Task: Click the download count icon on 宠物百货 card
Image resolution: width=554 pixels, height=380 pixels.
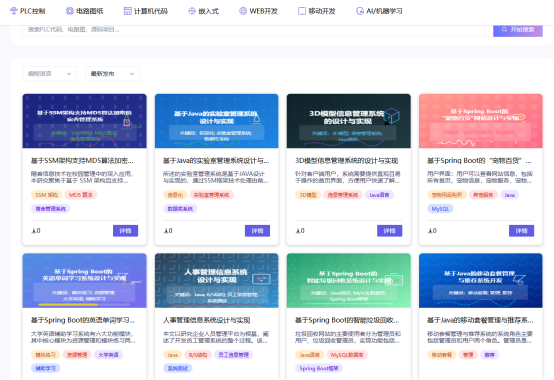Action: coord(430,231)
